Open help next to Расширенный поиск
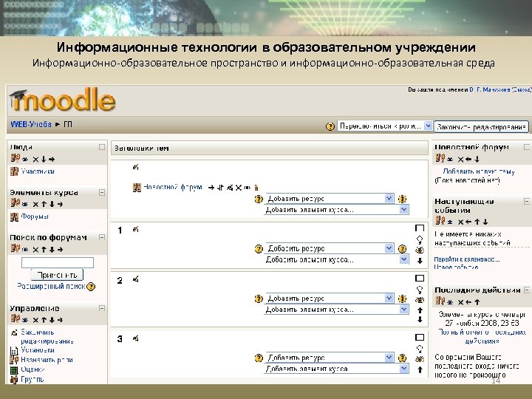This screenshot has height=399, width=532. click(91, 287)
